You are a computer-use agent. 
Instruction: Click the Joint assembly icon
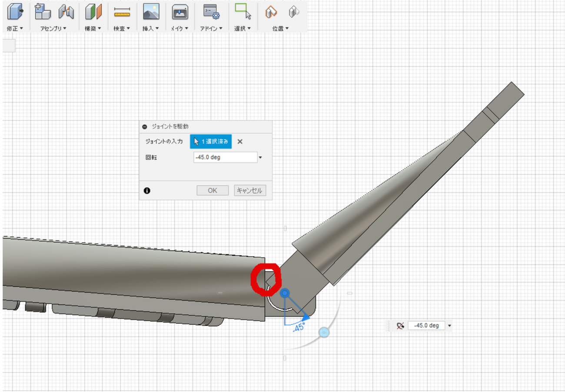(x=66, y=12)
